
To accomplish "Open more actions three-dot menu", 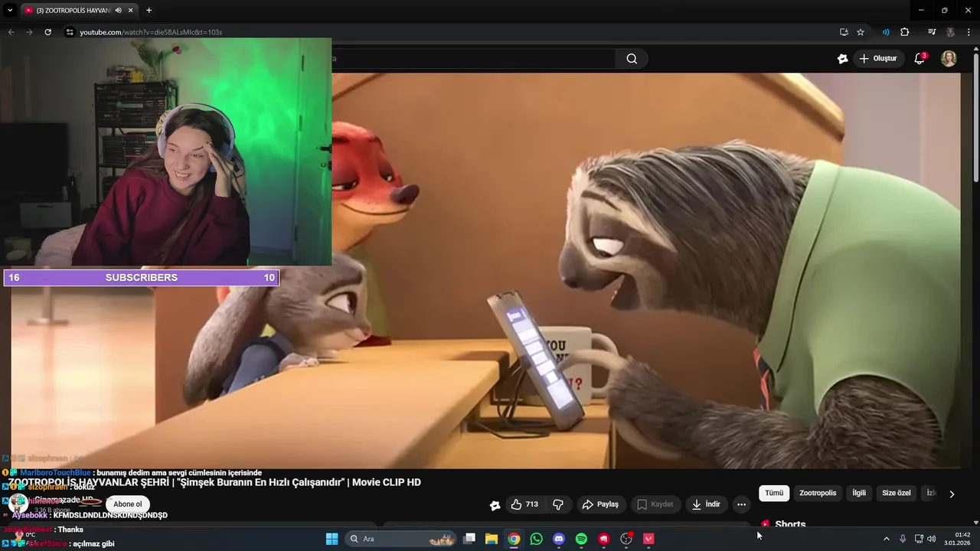I will [x=741, y=504].
